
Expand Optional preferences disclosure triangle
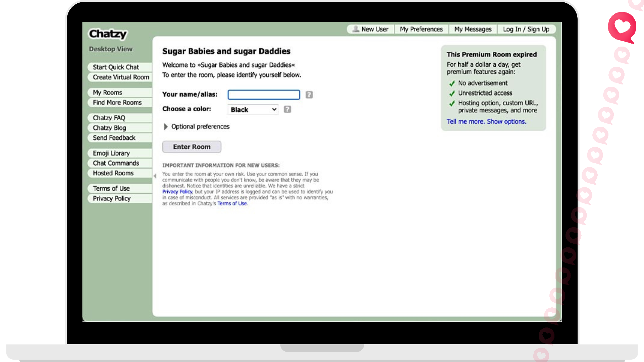click(x=166, y=127)
